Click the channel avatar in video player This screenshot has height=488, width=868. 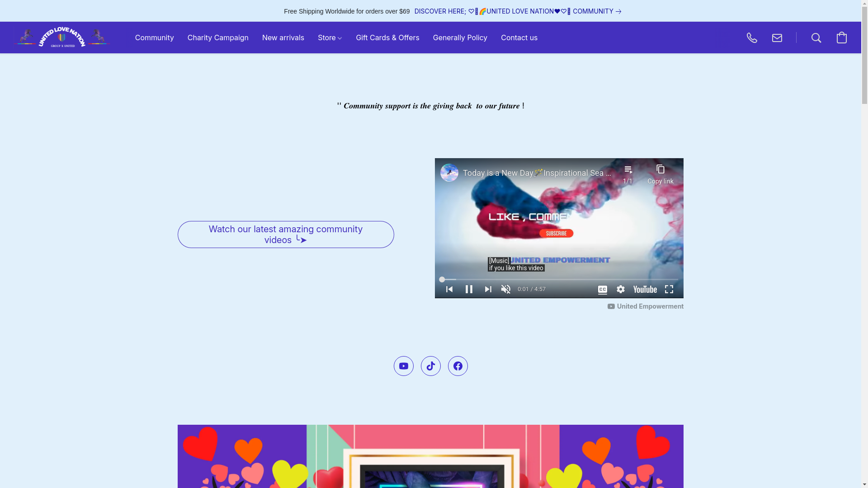[x=449, y=173]
